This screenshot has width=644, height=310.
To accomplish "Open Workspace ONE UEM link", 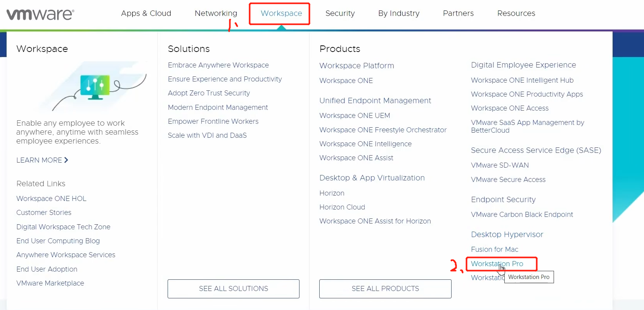I will [355, 116].
